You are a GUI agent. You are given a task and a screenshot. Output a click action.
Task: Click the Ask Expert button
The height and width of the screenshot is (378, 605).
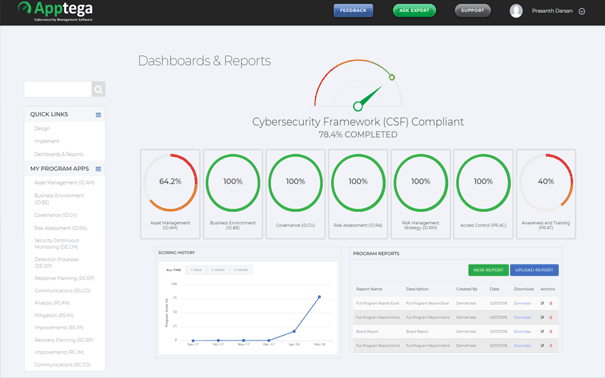tap(414, 10)
